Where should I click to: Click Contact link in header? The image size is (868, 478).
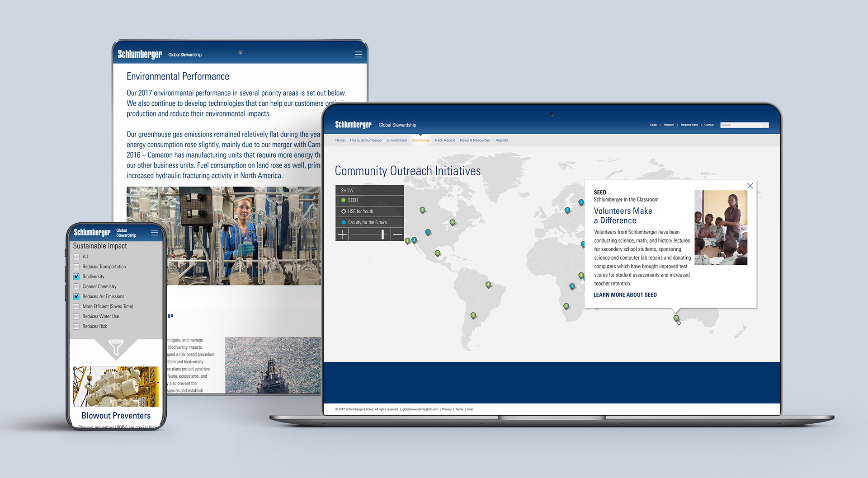[709, 125]
